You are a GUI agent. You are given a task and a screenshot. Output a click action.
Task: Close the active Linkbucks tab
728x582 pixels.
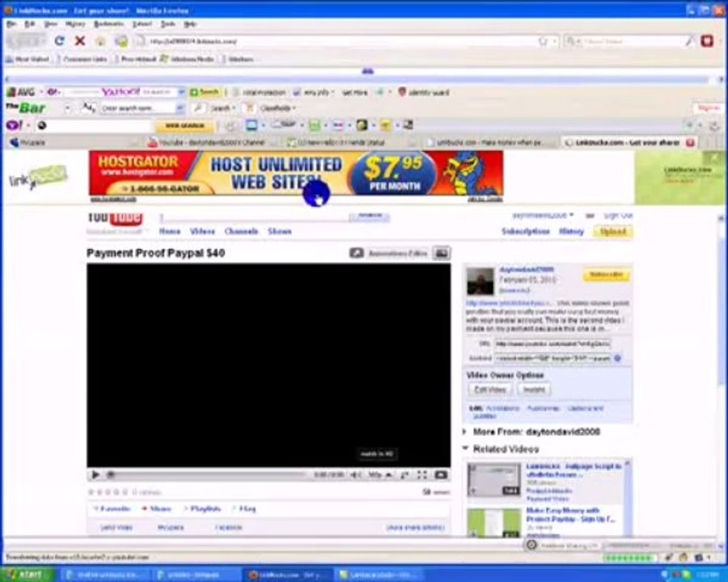coord(690,142)
